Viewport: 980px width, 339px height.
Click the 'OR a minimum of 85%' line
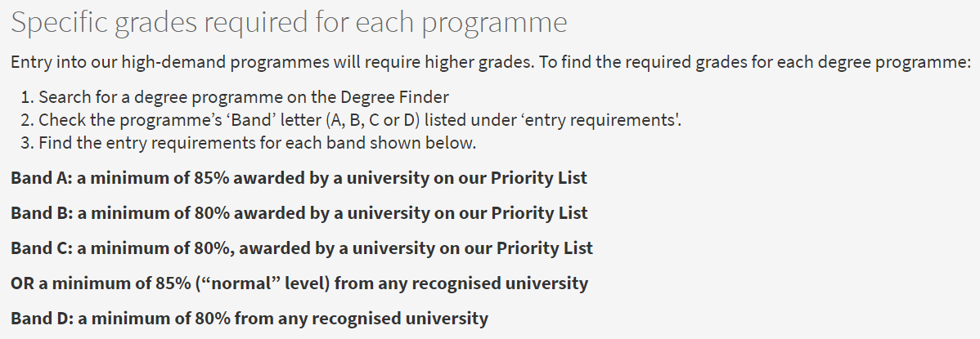pos(299,283)
